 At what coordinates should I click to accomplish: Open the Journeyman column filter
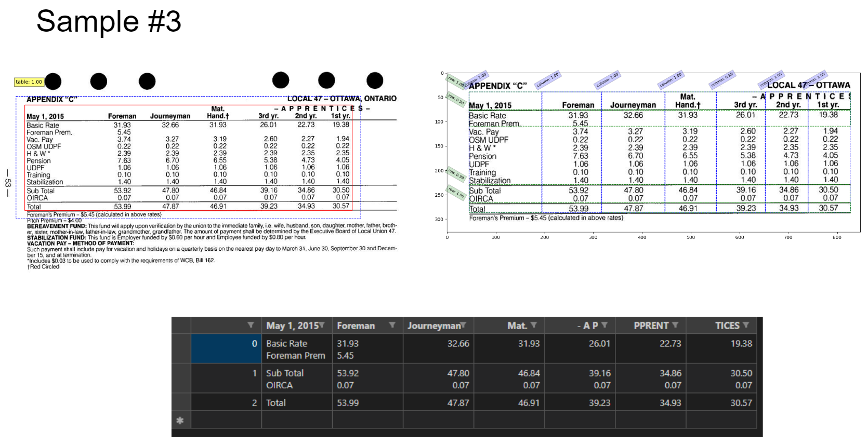(x=463, y=325)
